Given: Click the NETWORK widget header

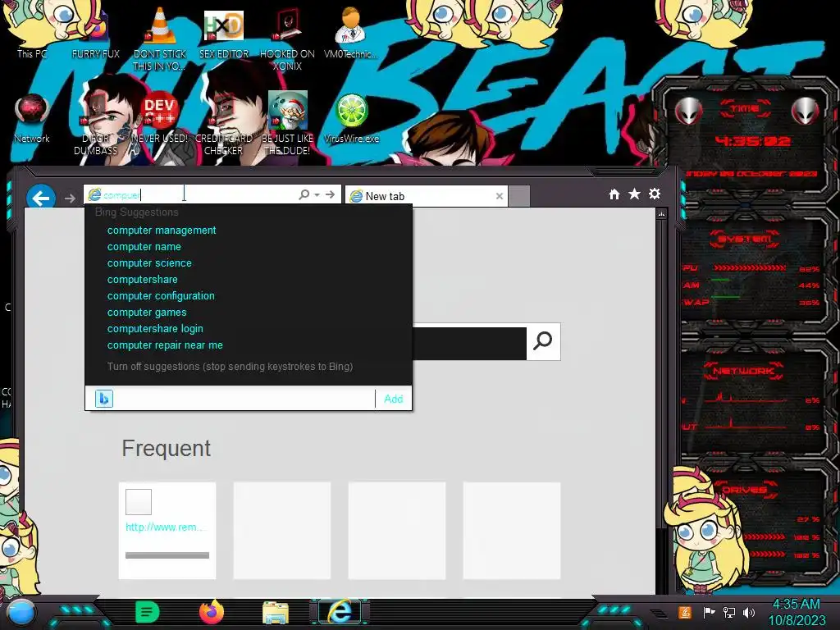Looking at the screenshot, I should pyautogui.click(x=743, y=371).
